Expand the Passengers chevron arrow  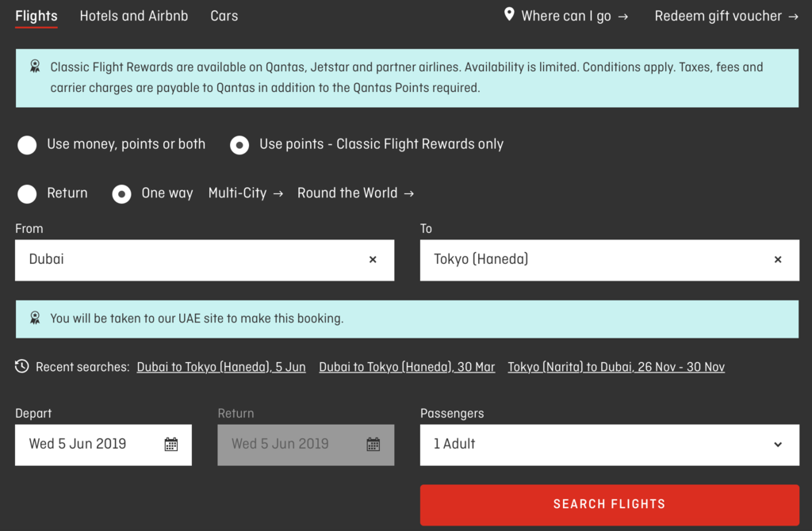coord(778,445)
